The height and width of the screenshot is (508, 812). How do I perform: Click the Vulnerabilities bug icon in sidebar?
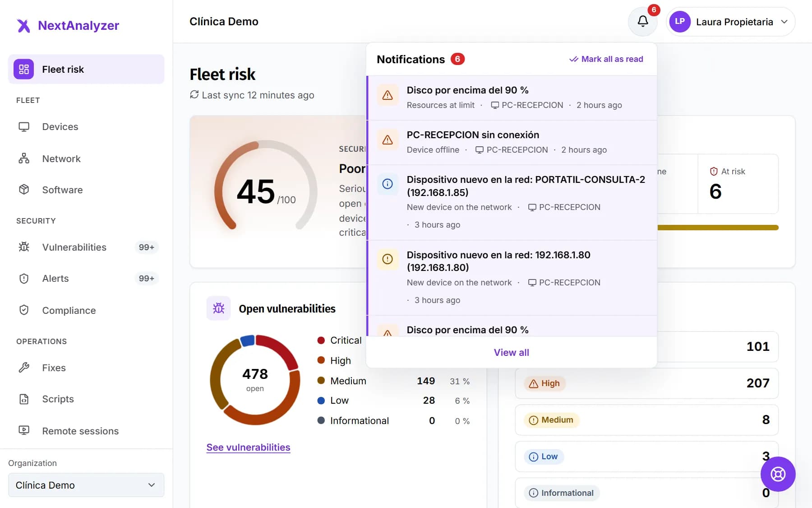(24, 247)
